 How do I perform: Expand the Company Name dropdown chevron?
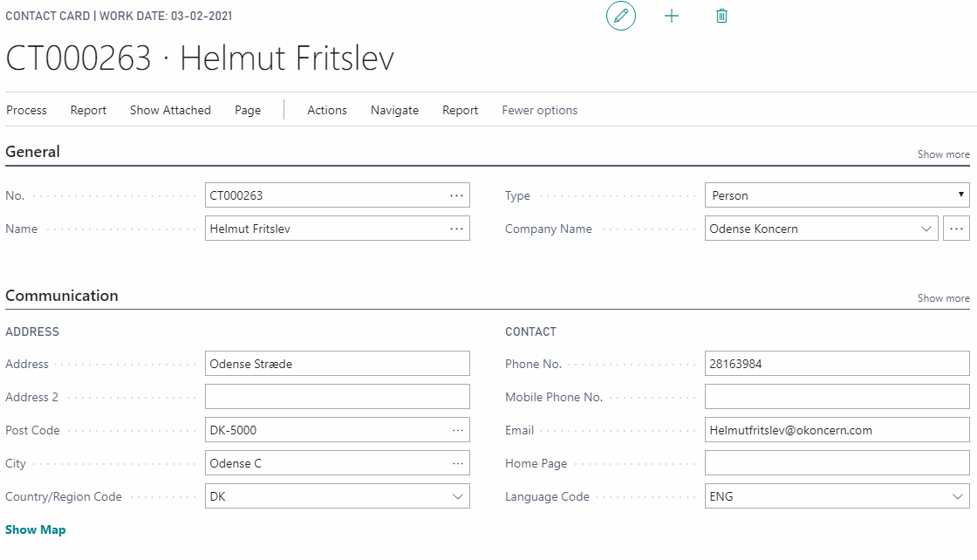click(926, 229)
